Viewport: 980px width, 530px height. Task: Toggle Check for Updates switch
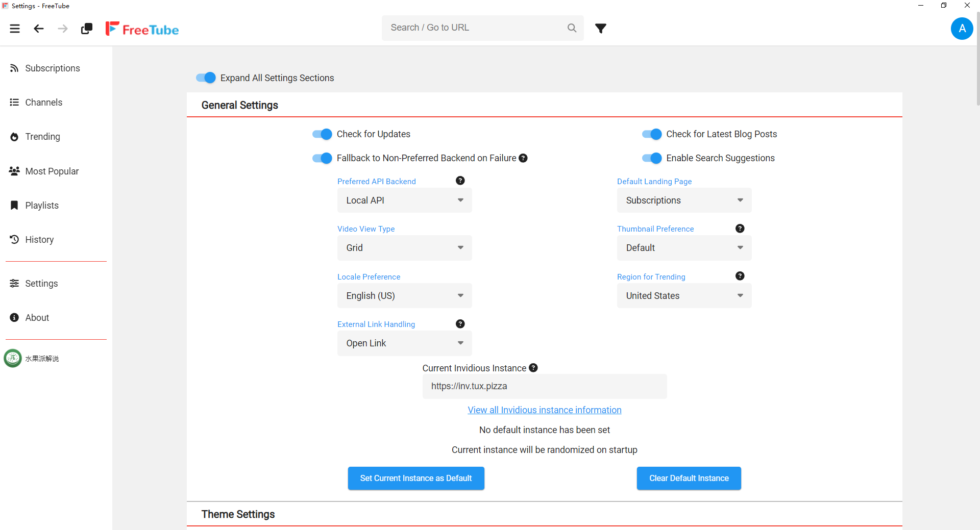pos(322,134)
